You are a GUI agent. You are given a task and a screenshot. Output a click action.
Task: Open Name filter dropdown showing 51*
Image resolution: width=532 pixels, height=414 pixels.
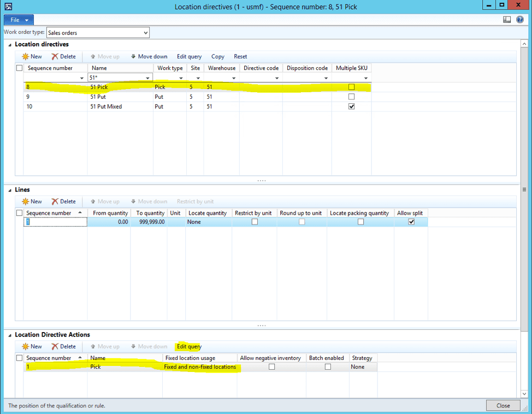point(147,78)
